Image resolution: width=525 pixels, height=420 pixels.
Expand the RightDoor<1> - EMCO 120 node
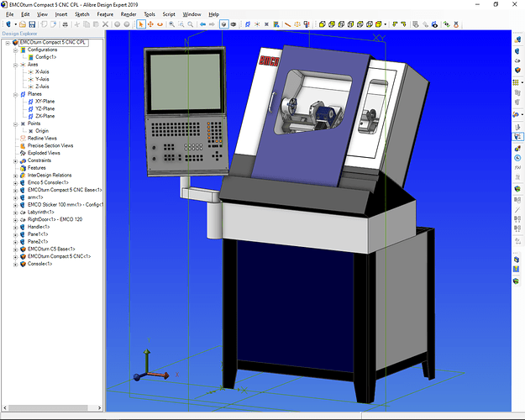point(15,220)
